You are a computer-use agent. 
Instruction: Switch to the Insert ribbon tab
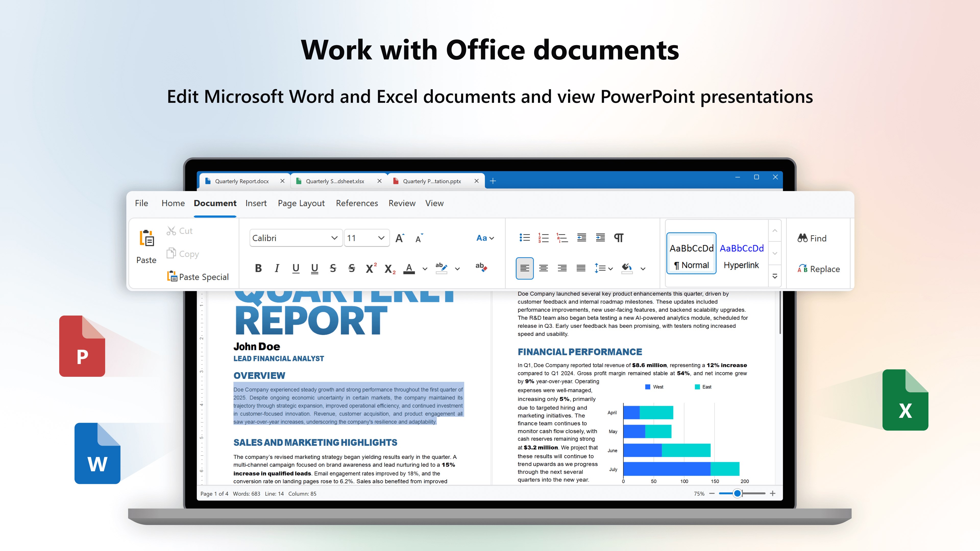click(x=256, y=203)
